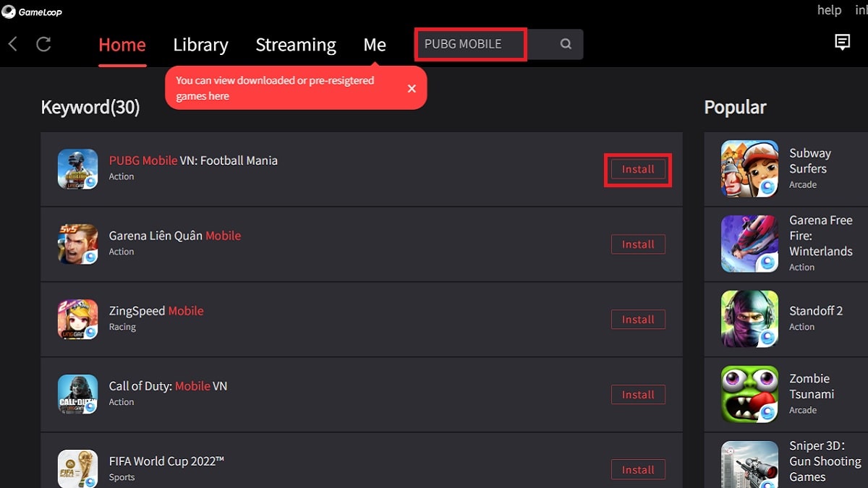868x488 pixels.
Task: Install ZingSpeed Mobile
Action: pyautogui.click(x=638, y=320)
